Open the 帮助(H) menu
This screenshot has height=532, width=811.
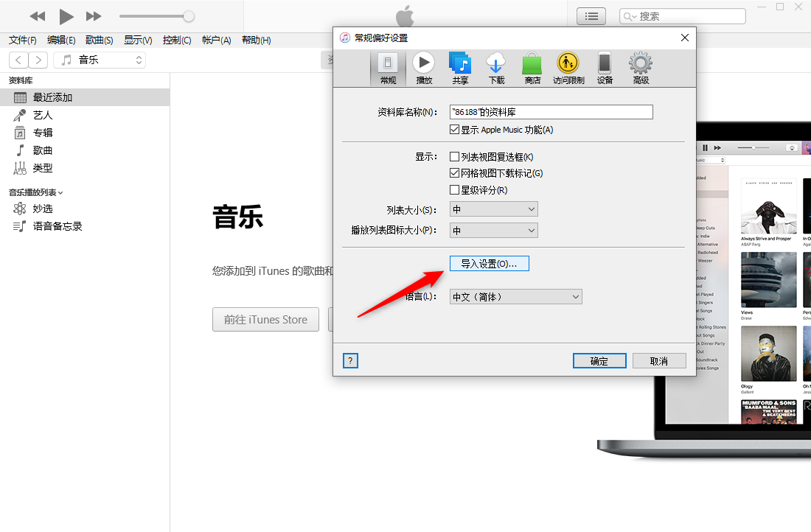[257, 41]
